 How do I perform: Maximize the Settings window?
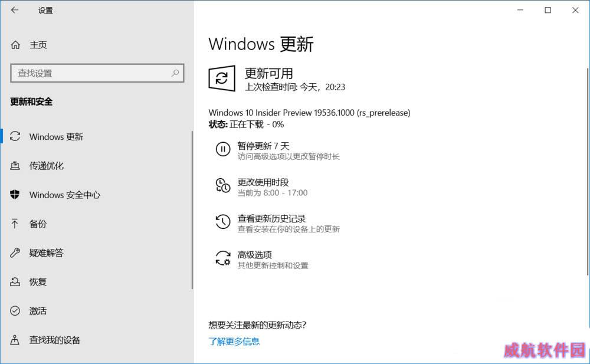548,10
